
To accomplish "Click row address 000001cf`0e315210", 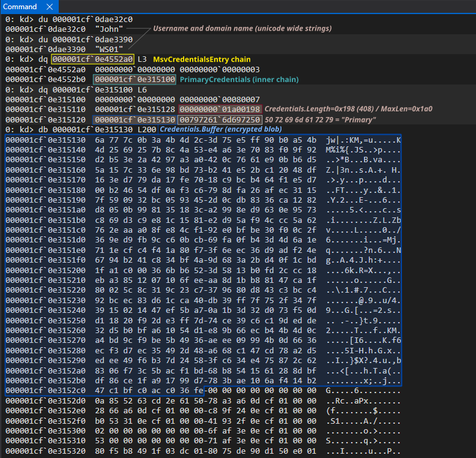I will [45, 280].
